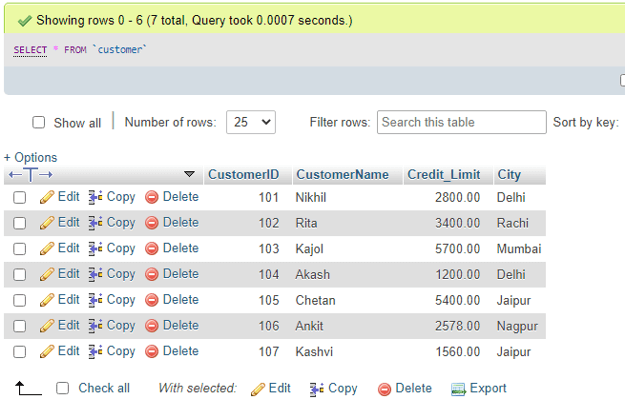This screenshot has width=630, height=398.
Task: Click the red Delete icon for Nikhil row
Action: (151, 197)
